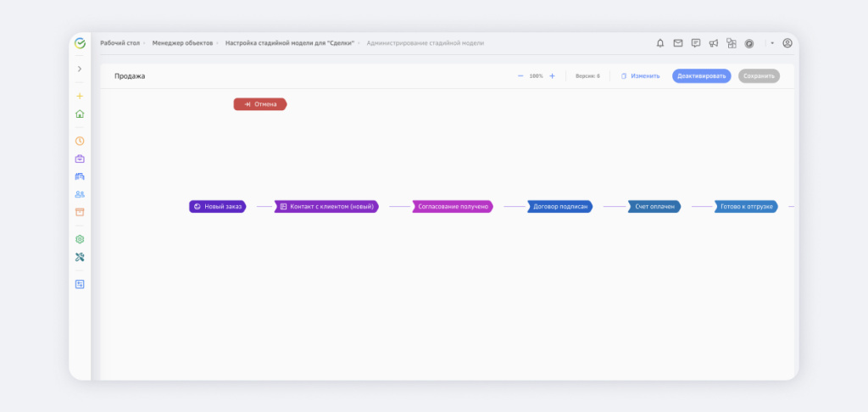
Task: Open the chat messages icon
Action: [x=696, y=43]
